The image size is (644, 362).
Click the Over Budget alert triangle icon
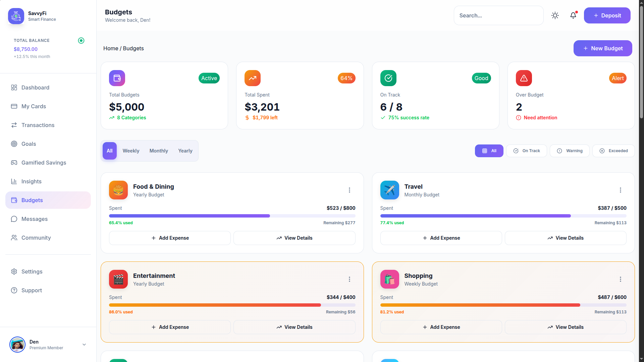pos(524,78)
